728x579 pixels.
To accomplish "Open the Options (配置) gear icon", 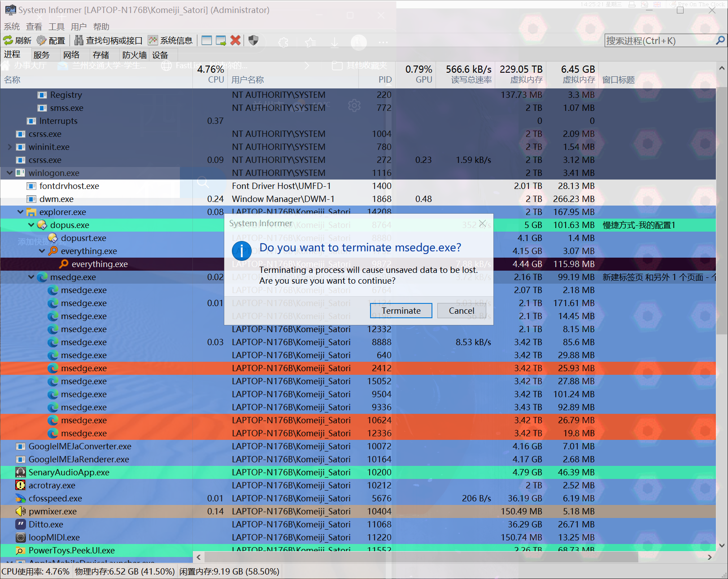I will click(x=41, y=40).
